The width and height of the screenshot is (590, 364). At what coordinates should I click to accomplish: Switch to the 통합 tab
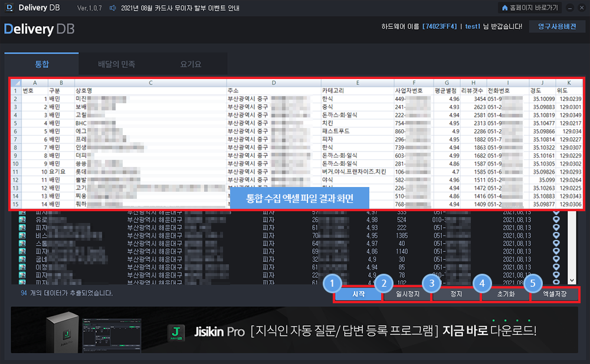(42, 64)
